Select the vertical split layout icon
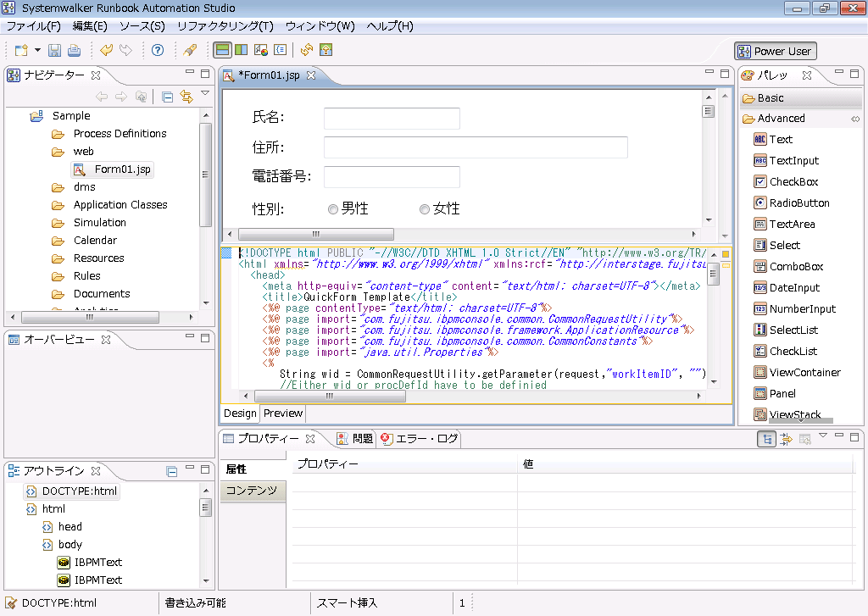This screenshot has width=868, height=616. (242, 50)
